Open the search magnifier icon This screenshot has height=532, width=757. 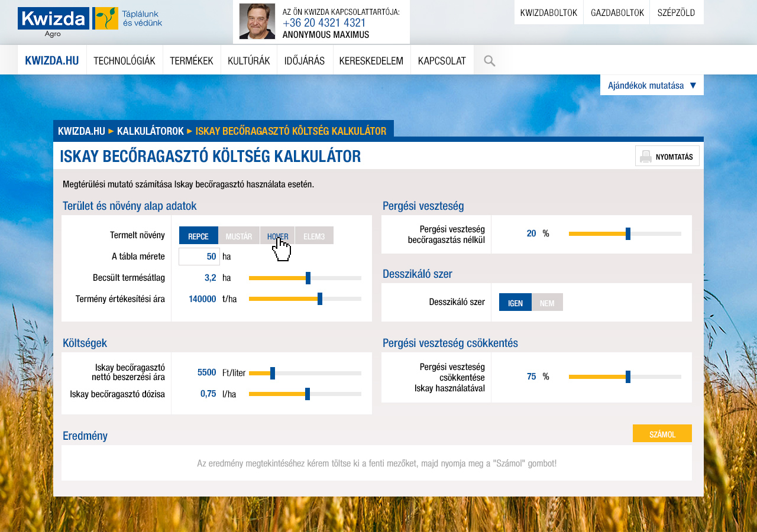pyautogui.click(x=489, y=60)
